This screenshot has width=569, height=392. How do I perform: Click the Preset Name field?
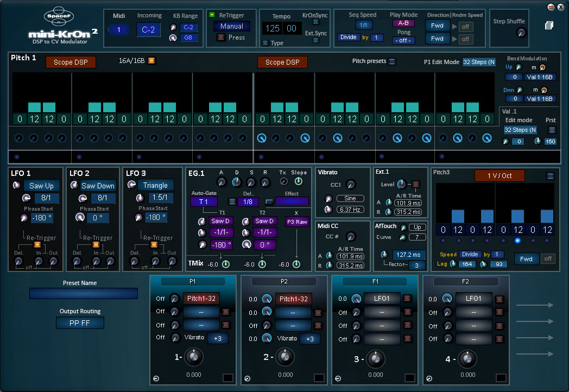(x=84, y=293)
